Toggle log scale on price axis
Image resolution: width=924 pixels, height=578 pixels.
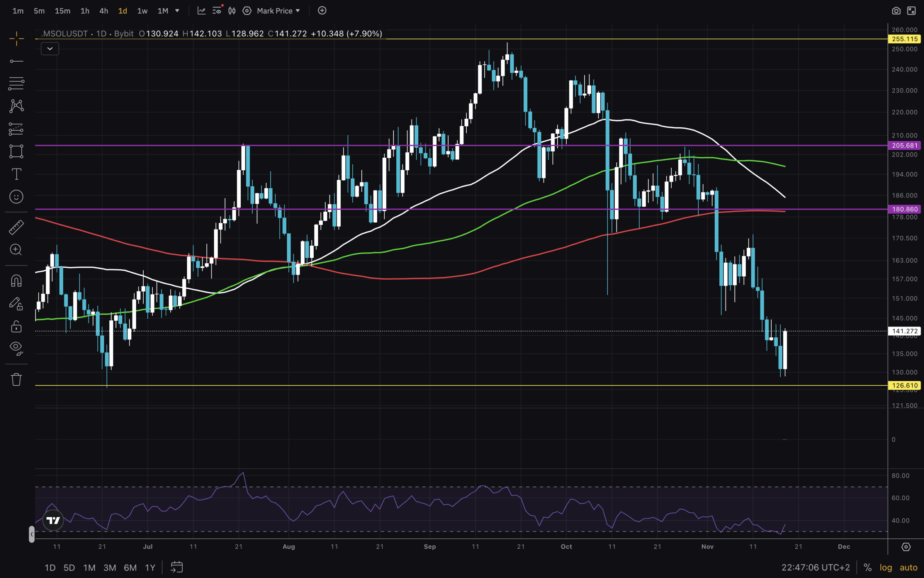[x=885, y=567]
